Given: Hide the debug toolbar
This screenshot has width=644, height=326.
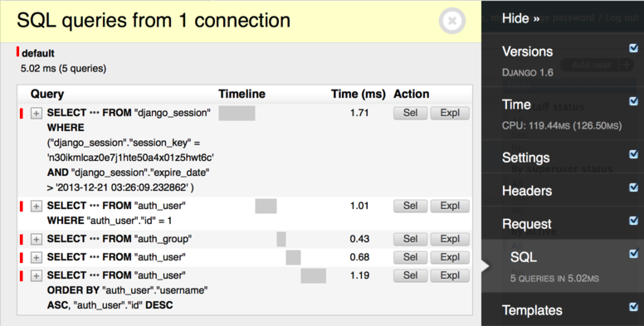Looking at the screenshot, I should [520, 18].
